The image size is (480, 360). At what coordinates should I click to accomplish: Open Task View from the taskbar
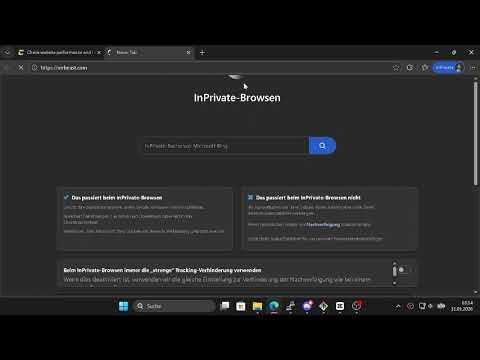(x=225, y=306)
